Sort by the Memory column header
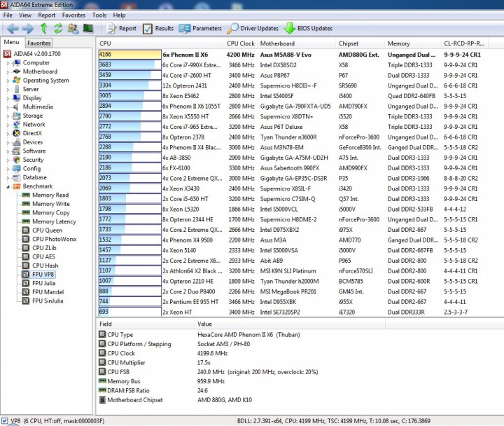 (412, 43)
